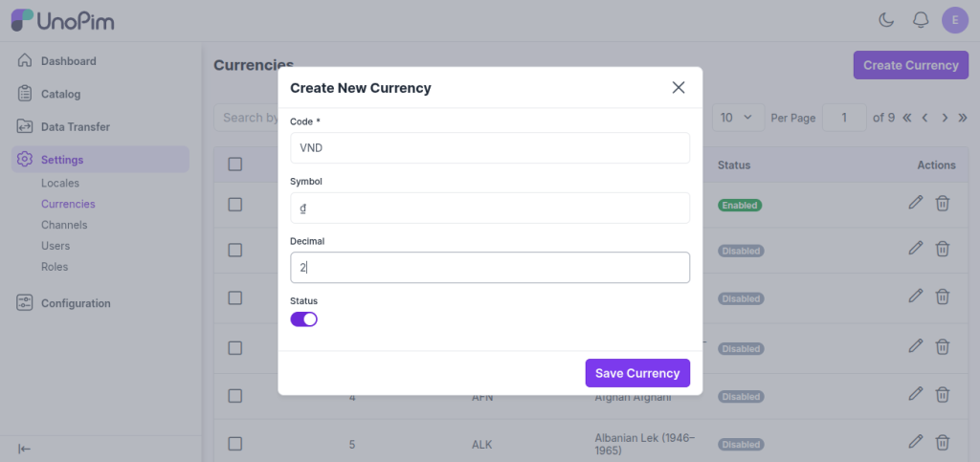Click the Symbol input field

489,208
